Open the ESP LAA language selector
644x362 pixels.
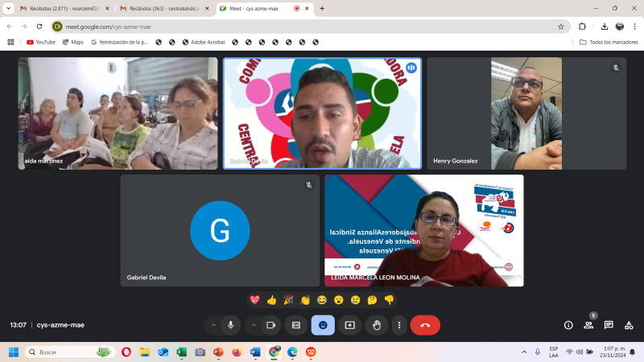[554, 352]
